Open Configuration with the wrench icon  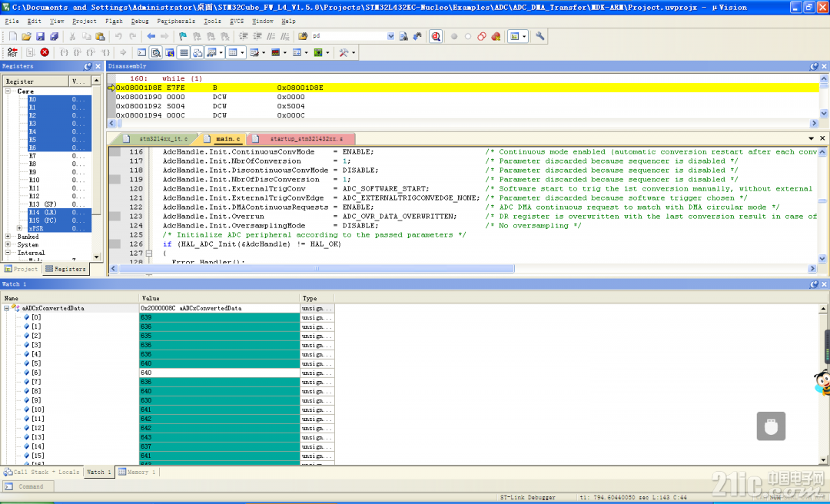[540, 36]
